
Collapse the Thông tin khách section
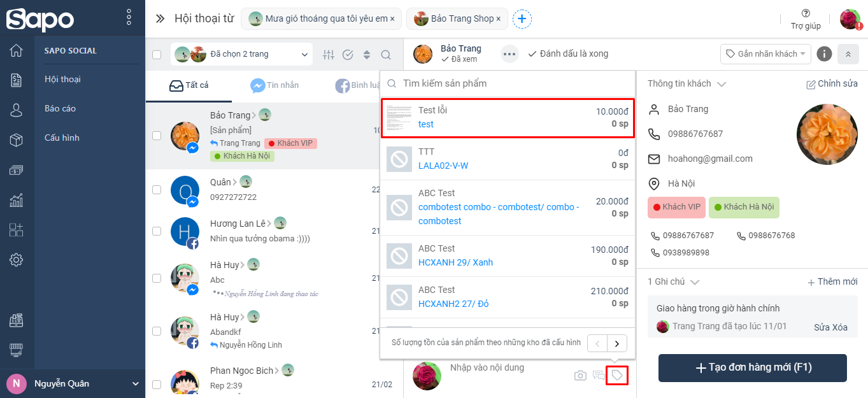tap(687, 83)
